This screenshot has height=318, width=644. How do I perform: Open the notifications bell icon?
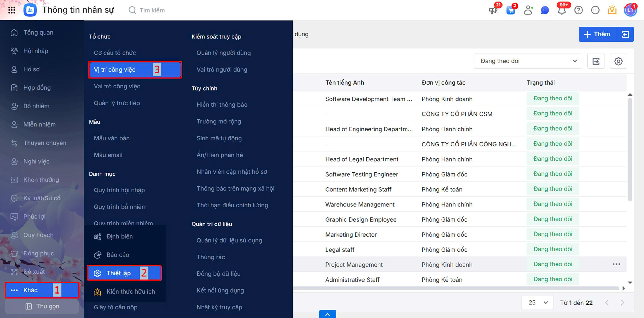[x=562, y=10]
